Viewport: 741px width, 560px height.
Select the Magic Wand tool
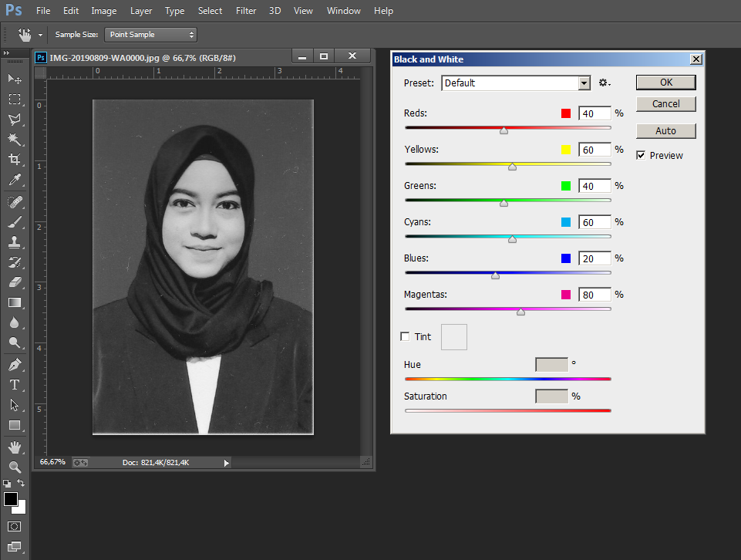click(15, 139)
